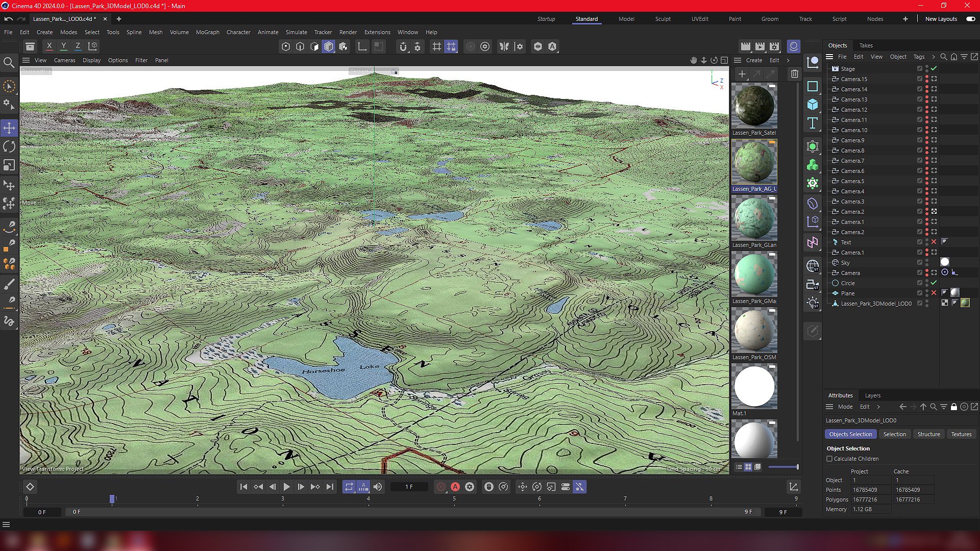Open viewport Cameras menu

tap(64, 60)
